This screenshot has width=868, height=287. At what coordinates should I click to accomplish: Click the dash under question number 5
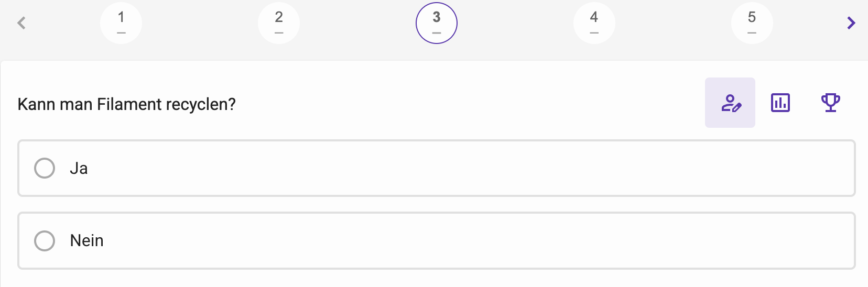[752, 33]
